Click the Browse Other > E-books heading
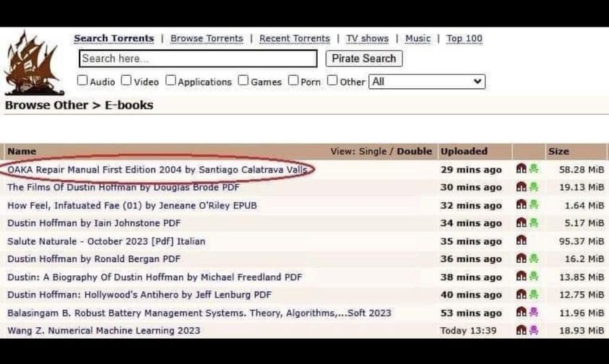 [x=79, y=105]
